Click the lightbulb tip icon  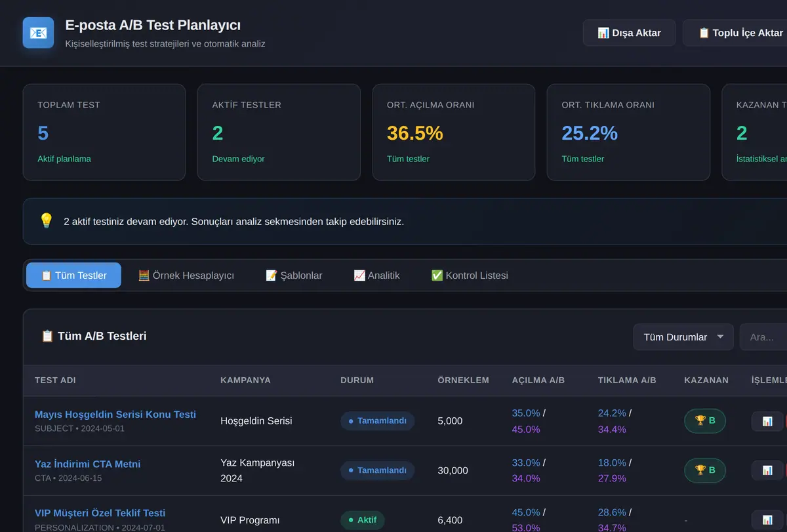point(46,221)
